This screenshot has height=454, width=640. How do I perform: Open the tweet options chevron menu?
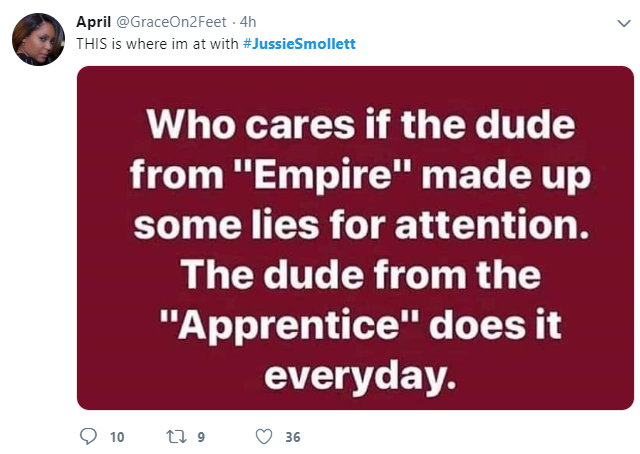coord(624,23)
